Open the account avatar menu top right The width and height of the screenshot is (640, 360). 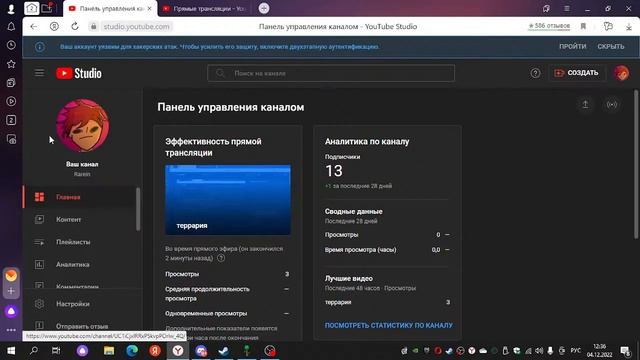point(621,73)
